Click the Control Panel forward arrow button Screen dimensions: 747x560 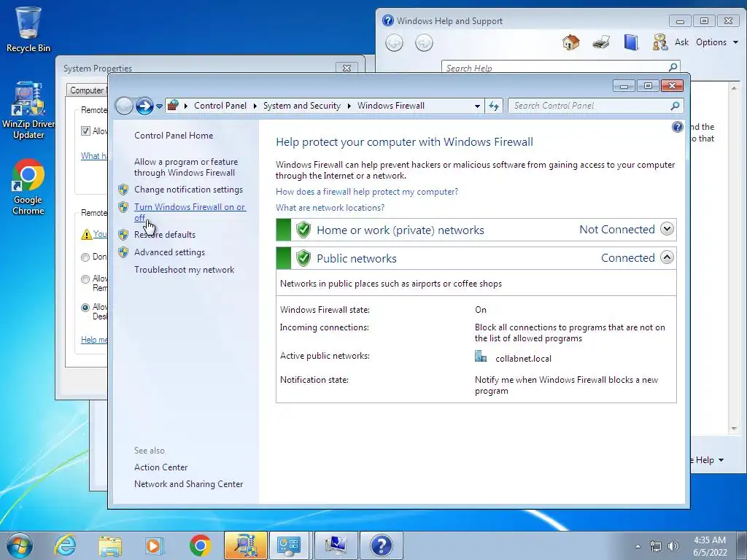pos(144,106)
